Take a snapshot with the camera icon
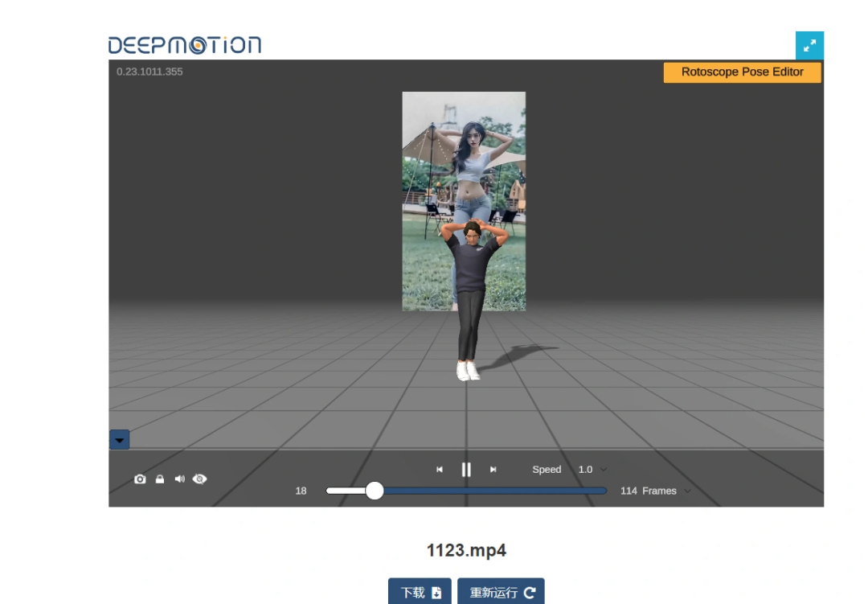This screenshot has height=604, width=868. pyautogui.click(x=140, y=479)
